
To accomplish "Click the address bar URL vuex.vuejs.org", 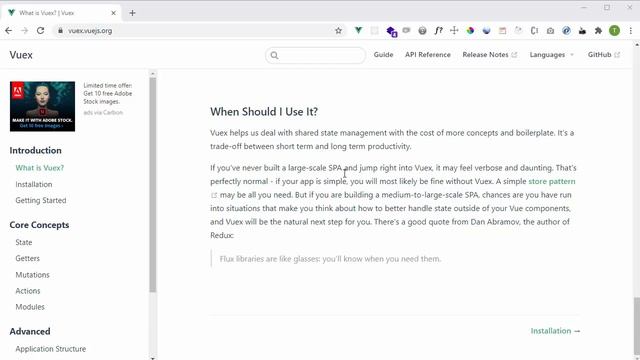I will 90,31.
